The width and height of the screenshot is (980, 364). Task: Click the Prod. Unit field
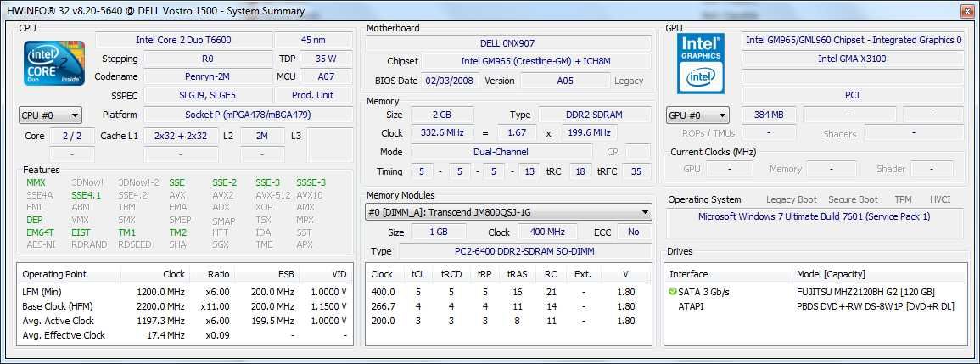click(313, 96)
